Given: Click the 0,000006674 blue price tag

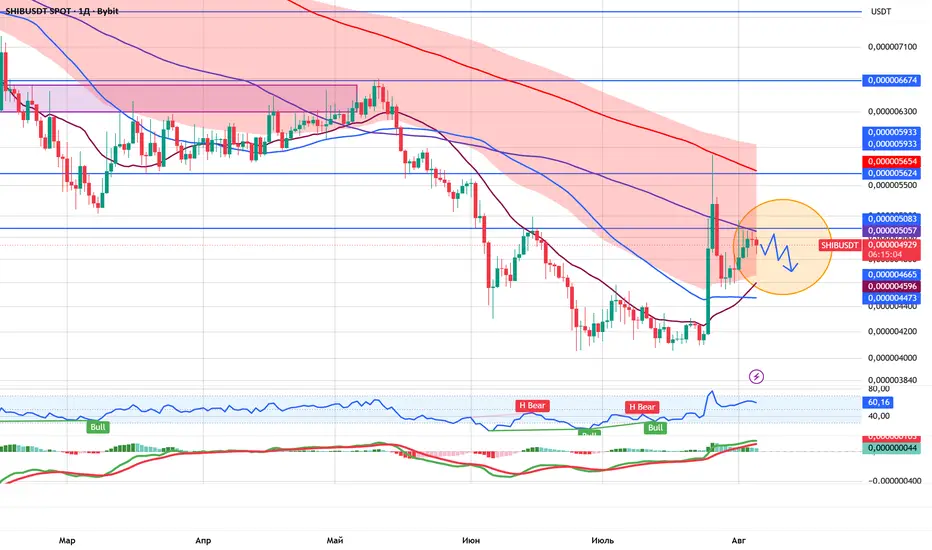Looking at the screenshot, I should point(891,80).
